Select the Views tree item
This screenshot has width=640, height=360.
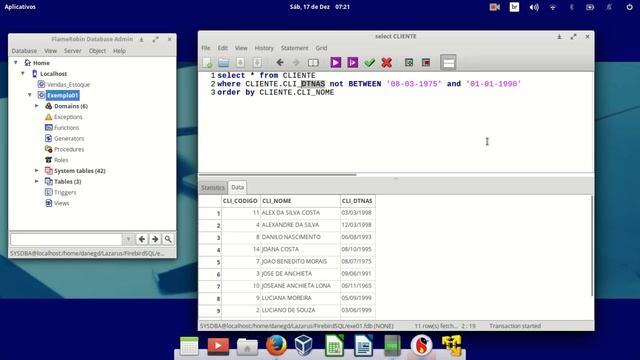pyautogui.click(x=61, y=203)
